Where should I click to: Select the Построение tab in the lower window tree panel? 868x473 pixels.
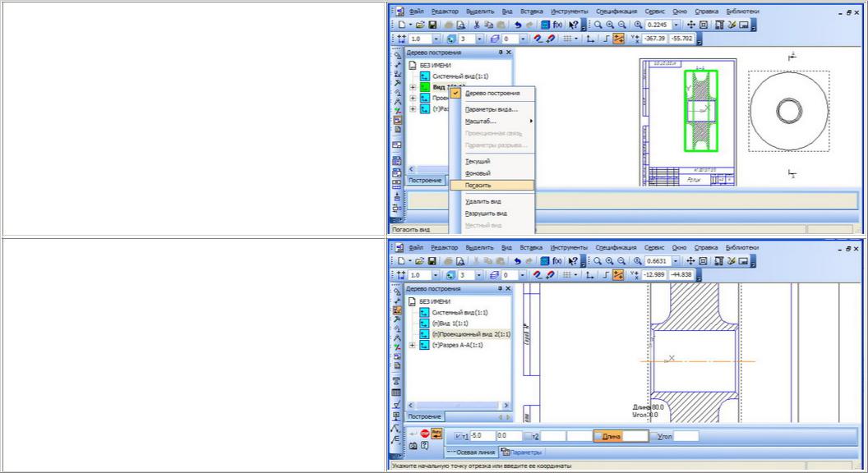[425, 416]
